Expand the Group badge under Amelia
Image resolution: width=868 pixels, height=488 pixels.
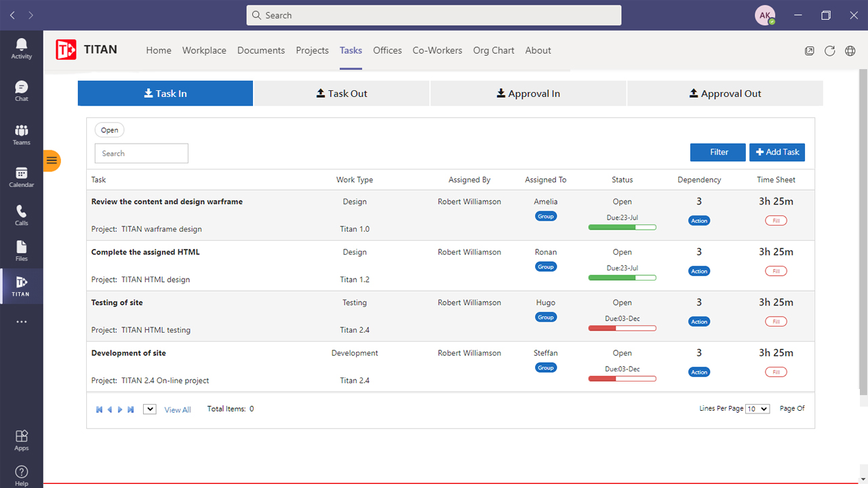(x=546, y=216)
